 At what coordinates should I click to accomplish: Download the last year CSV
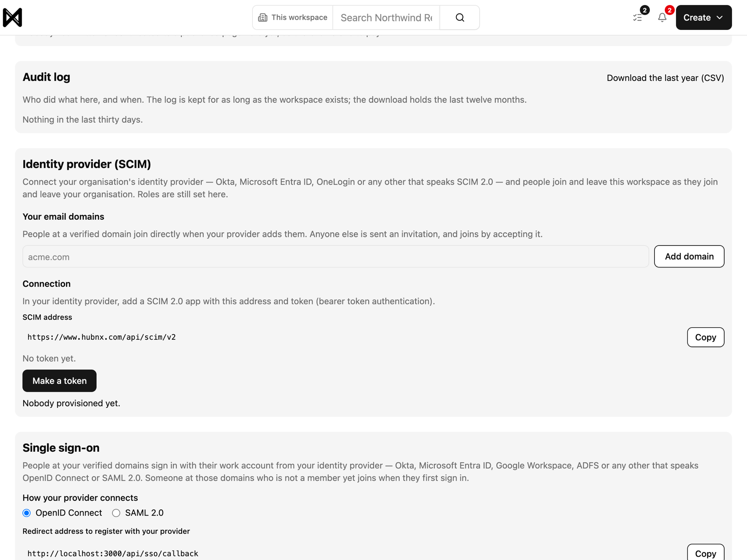665,78
